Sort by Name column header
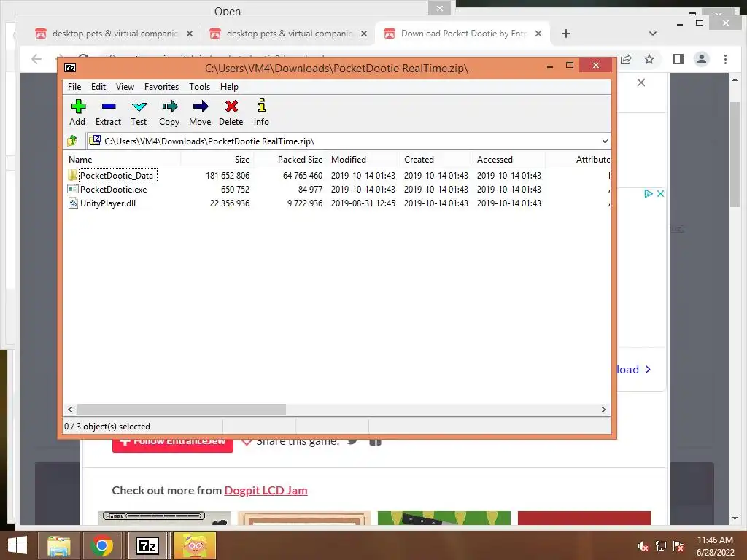 (x=122, y=160)
